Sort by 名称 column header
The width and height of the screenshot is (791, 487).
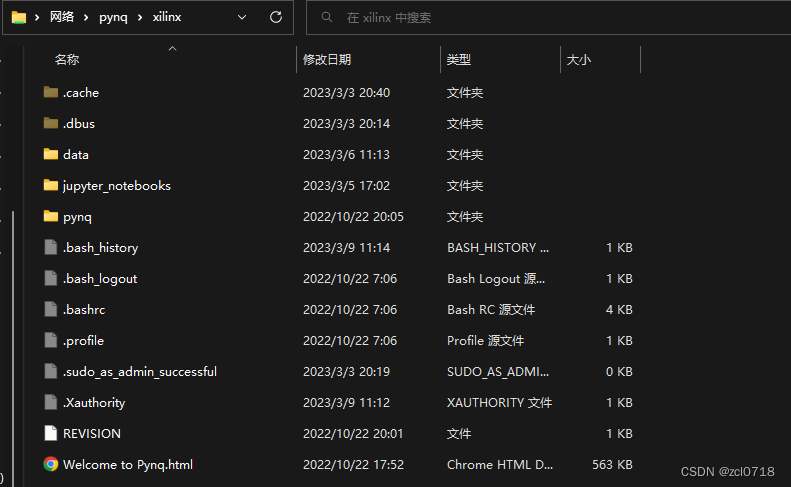[67, 60]
